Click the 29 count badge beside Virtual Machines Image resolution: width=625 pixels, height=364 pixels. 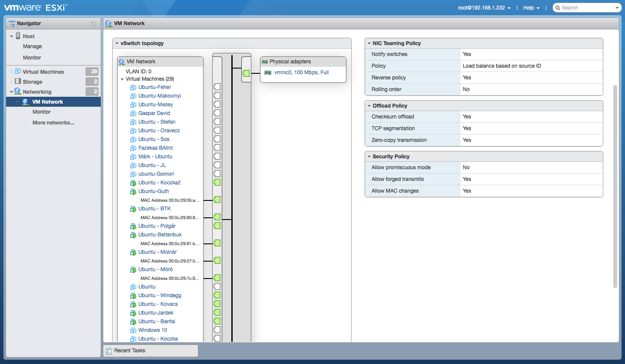92,72
